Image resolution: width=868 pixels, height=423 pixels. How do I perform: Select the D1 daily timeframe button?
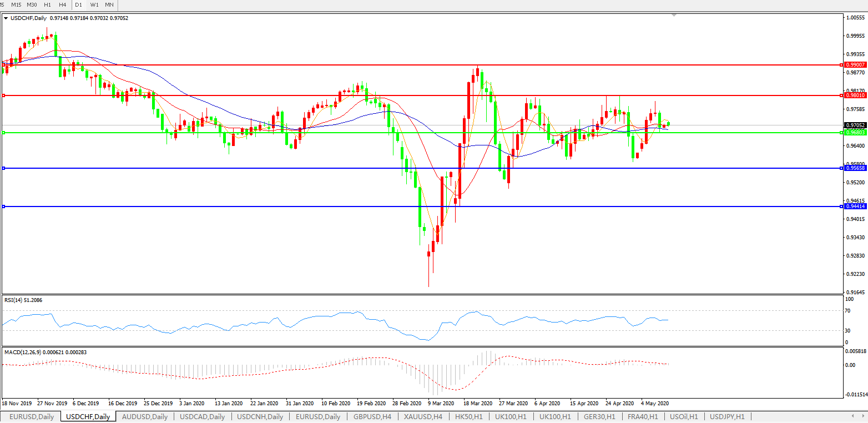point(79,4)
